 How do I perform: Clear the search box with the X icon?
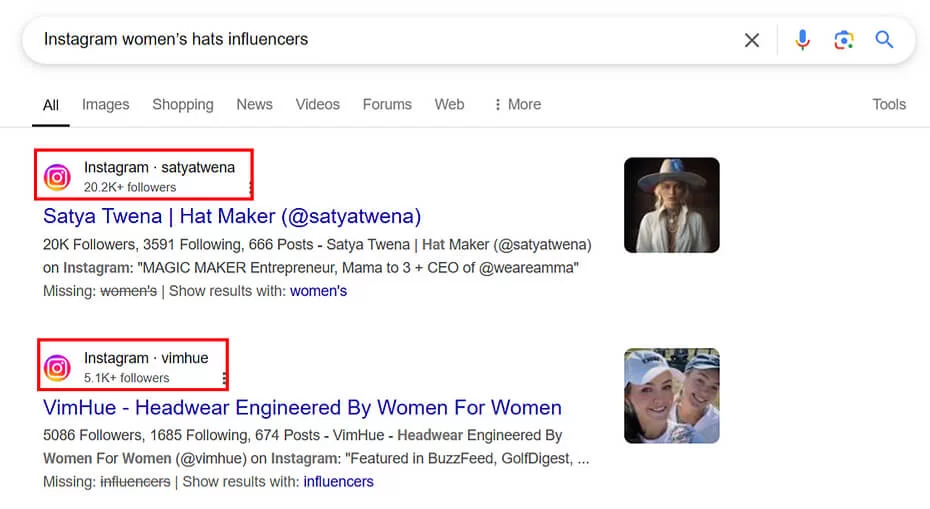(x=751, y=40)
